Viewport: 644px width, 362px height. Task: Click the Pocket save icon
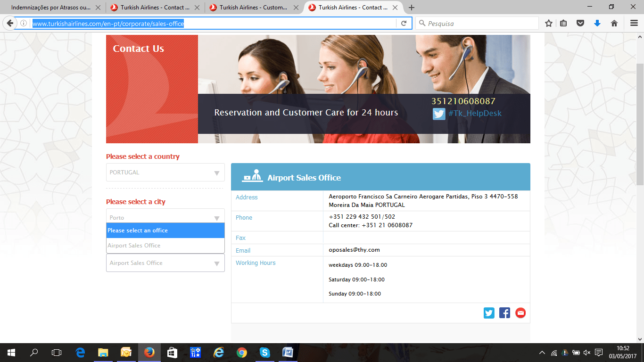click(x=581, y=23)
